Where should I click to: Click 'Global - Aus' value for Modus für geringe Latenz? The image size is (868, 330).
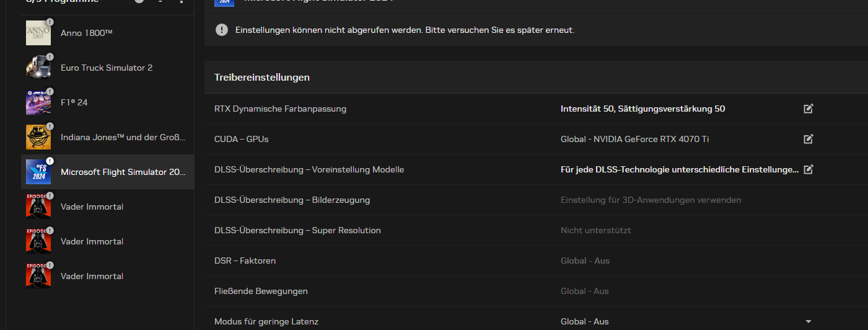[585, 321]
